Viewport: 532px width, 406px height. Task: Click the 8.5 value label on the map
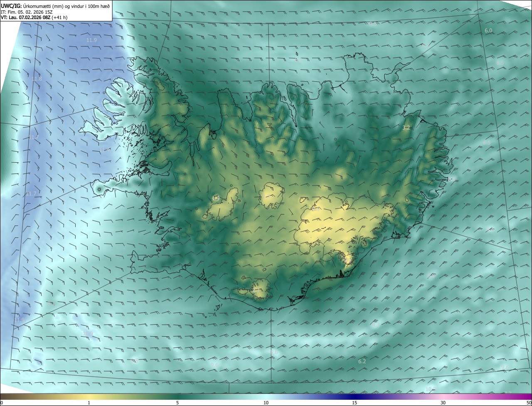500,63
